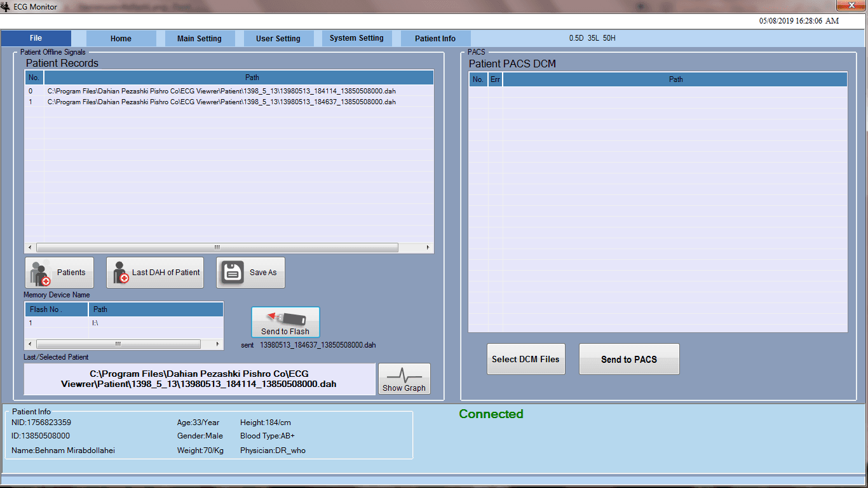Click the Physician:DR_who text
Screen dimensions: 868x488
[x=273, y=451]
